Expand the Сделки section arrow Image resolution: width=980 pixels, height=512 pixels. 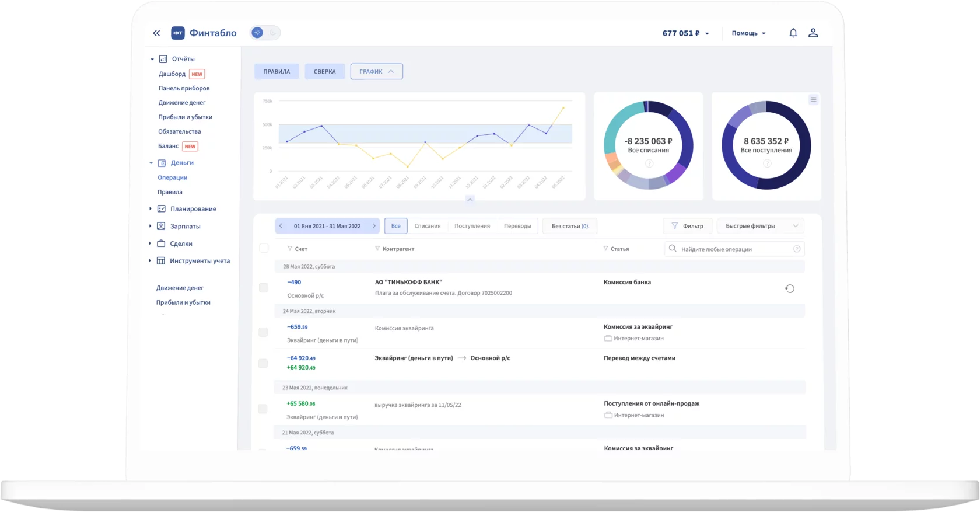(x=150, y=243)
